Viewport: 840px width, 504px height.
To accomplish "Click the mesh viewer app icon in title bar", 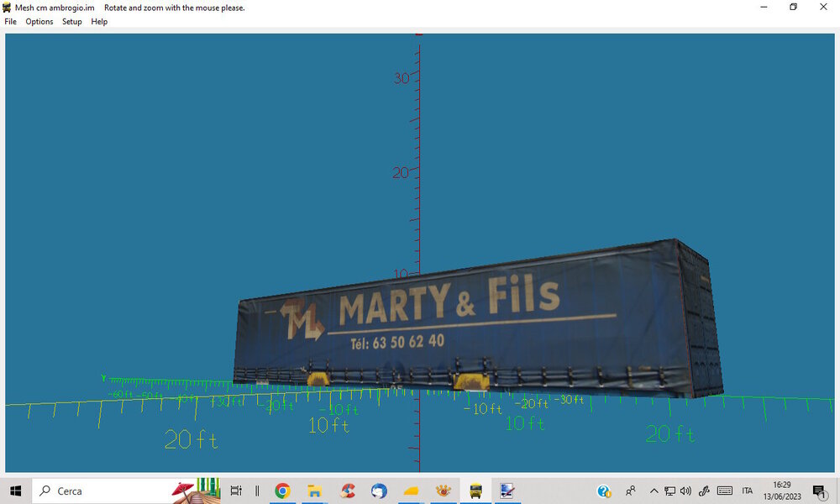I will click(x=7, y=8).
